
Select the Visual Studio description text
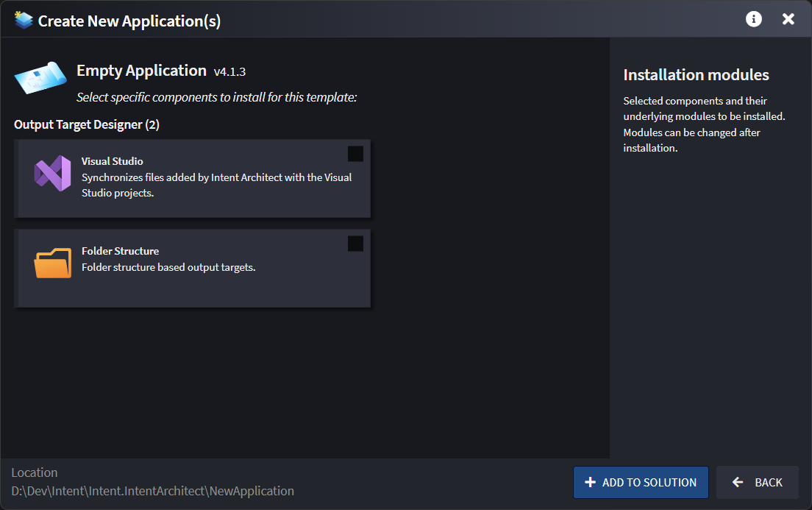216,185
